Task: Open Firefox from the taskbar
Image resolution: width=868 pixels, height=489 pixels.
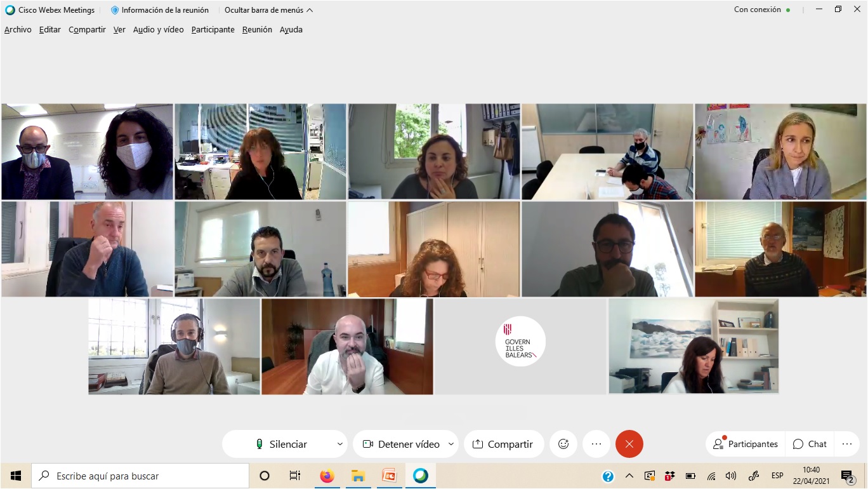Action: pyautogui.click(x=327, y=476)
